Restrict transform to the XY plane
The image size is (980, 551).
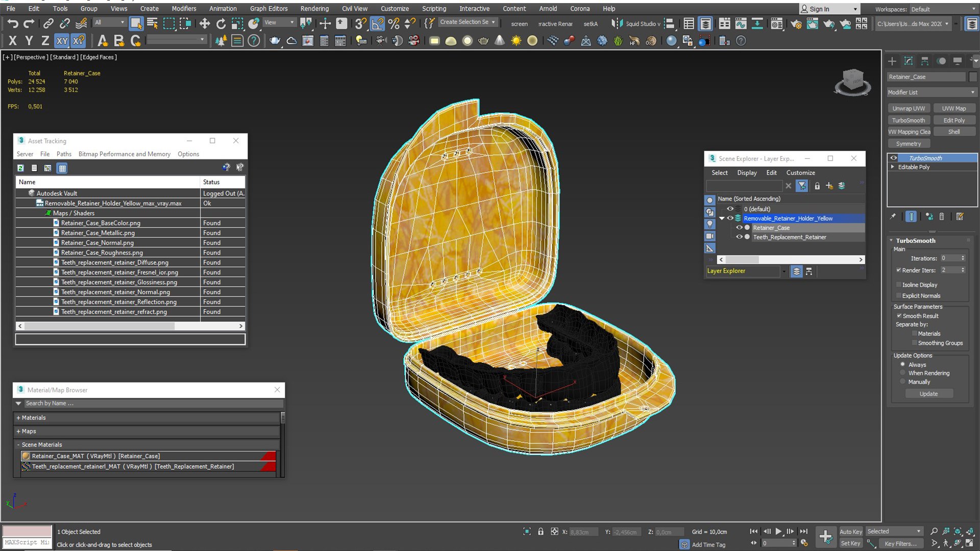(62, 41)
